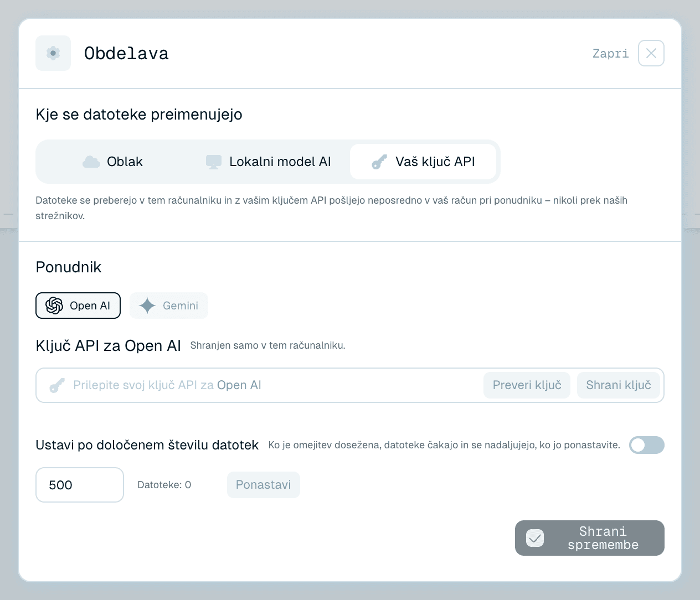Click the cloud icon beside Oblak

(91, 162)
